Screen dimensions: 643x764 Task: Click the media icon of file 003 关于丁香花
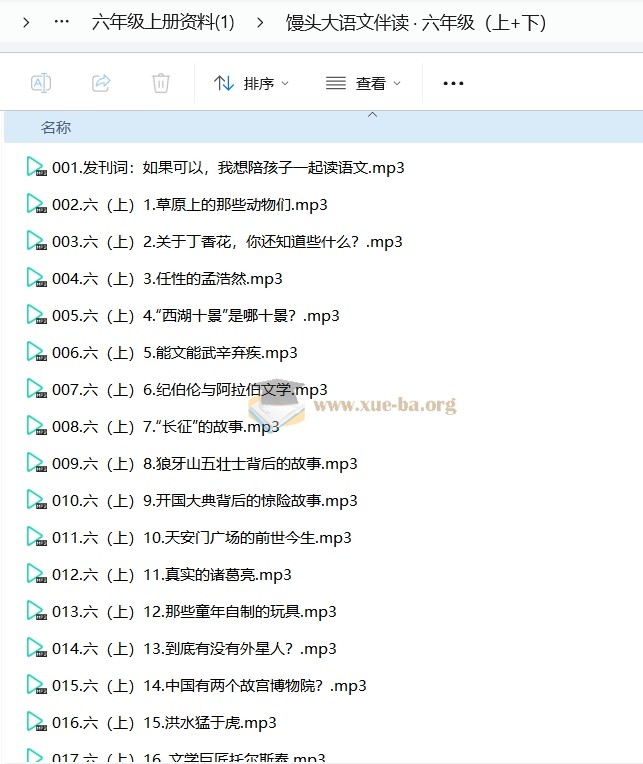37,241
